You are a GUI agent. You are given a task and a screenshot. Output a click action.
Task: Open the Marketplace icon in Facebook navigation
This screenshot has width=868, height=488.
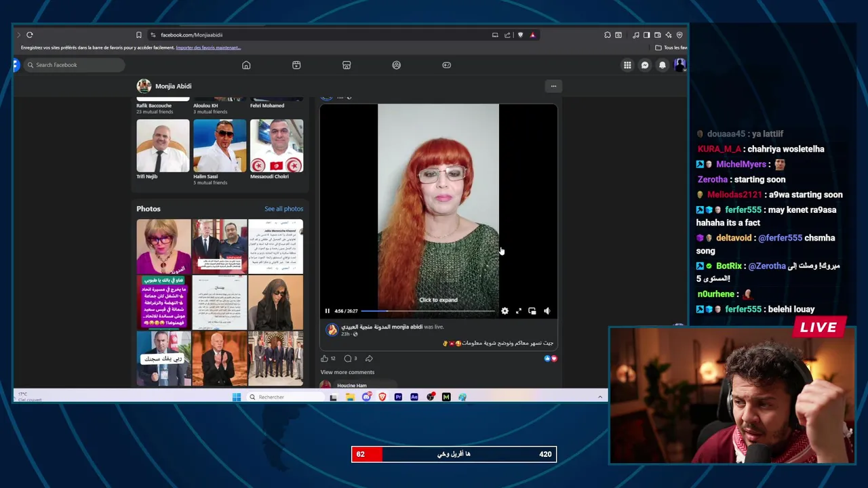(x=347, y=65)
